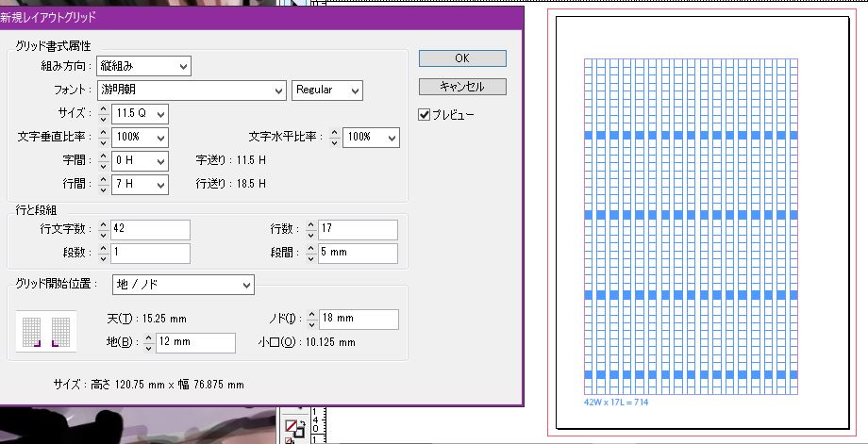The height and width of the screenshot is (444, 868).
Task: Click the OK button
Action: pyautogui.click(x=462, y=58)
